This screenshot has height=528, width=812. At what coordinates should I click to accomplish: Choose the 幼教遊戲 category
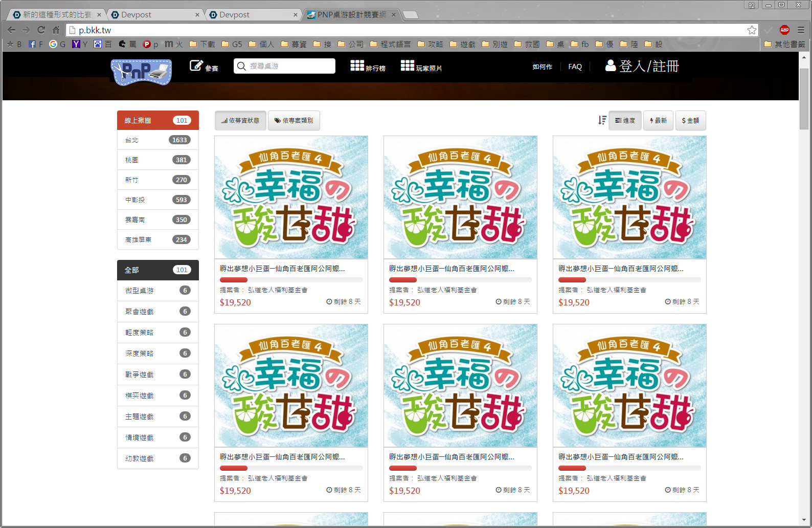pyautogui.click(x=158, y=458)
